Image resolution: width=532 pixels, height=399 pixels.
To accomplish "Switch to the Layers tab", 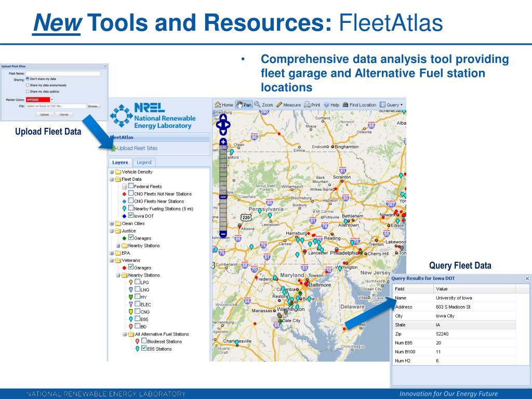I will tap(120, 163).
